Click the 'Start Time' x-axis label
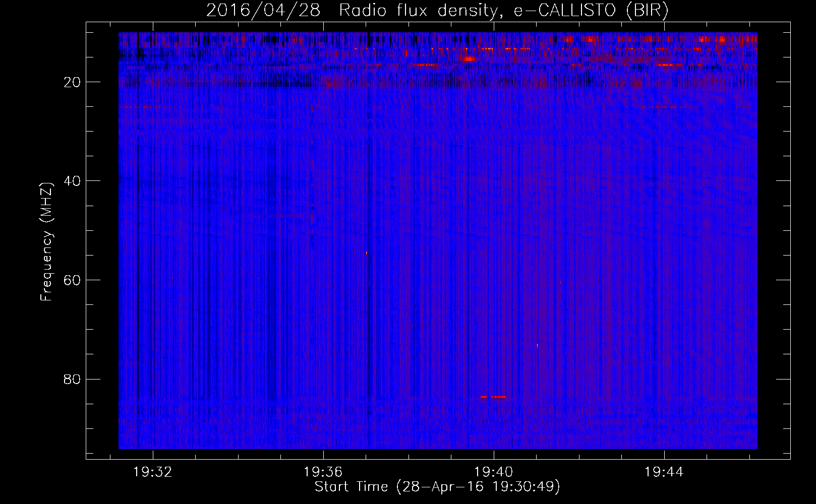Viewport: 816px width, 504px height. [437, 487]
